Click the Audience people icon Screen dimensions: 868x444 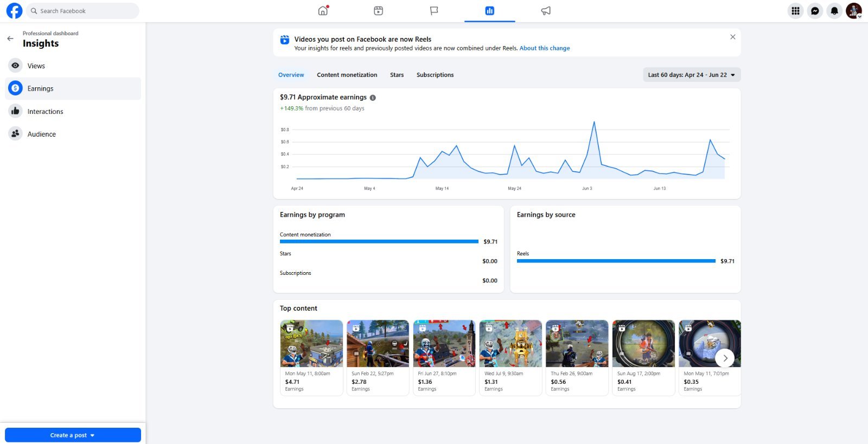pos(15,134)
